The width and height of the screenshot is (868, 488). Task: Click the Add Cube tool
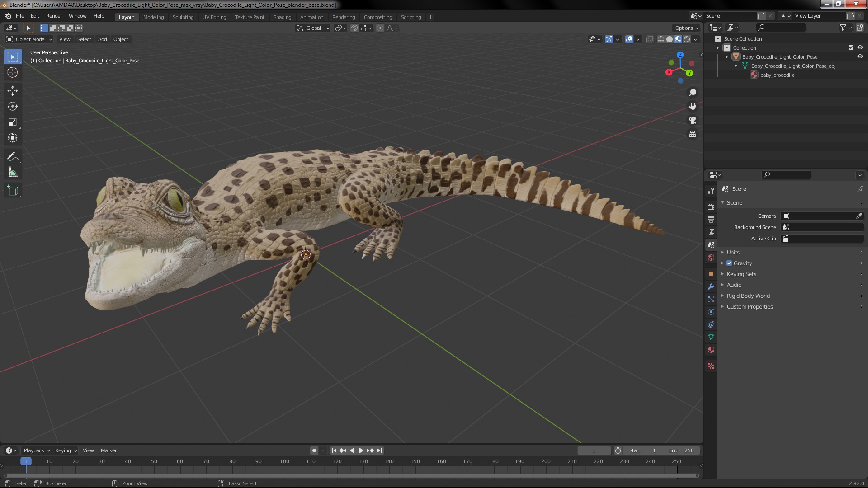[x=13, y=191]
